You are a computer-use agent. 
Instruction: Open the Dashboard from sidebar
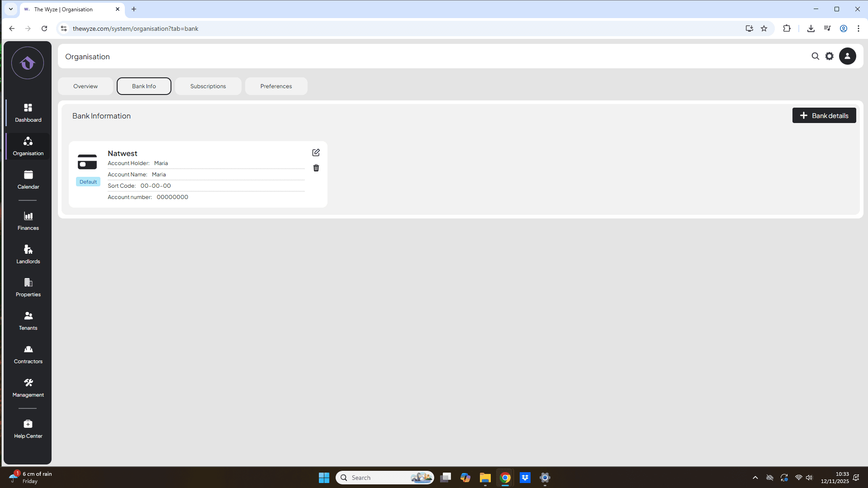pyautogui.click(x=28, y=113)
